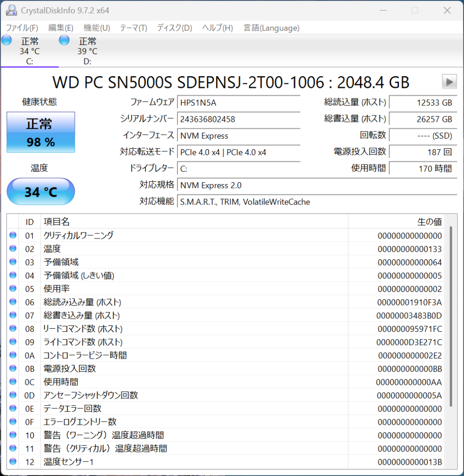Click the blue 34 °C temperature indicator

point(40,192)
